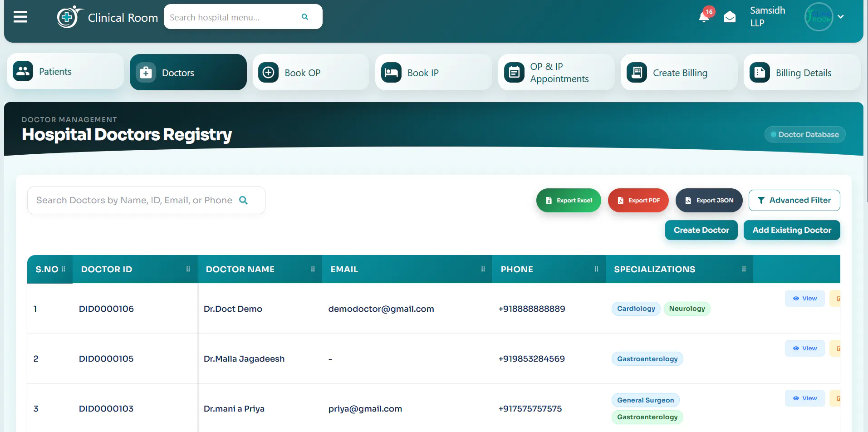This screenshot has width=868, height=432.
Task: Open the Book IP tab
Action: point(434,72)
